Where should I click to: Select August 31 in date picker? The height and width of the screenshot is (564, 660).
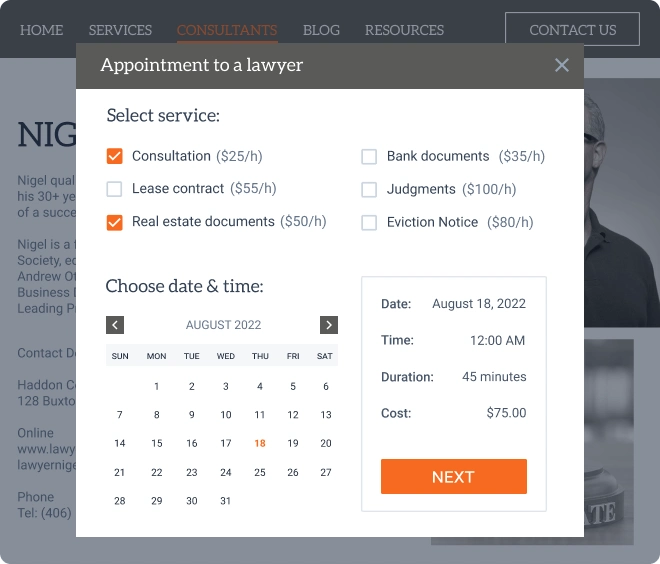coord(226,501)
